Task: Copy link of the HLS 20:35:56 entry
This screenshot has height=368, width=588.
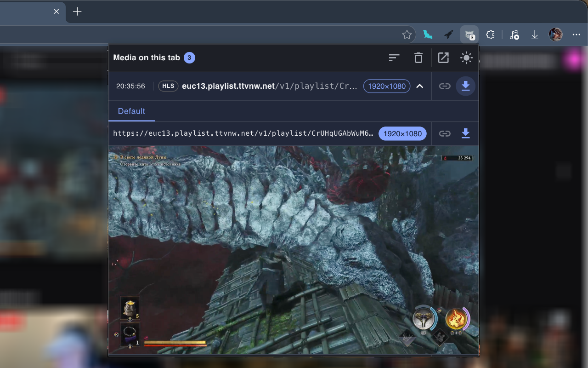Action: pyautogui.click(x=444, y=86)
